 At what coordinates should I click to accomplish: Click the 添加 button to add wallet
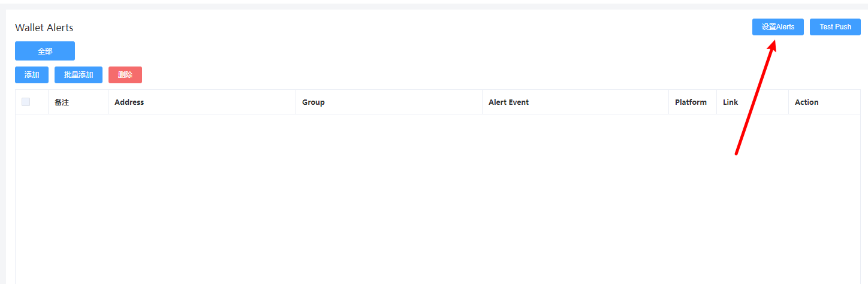[32, 75]
